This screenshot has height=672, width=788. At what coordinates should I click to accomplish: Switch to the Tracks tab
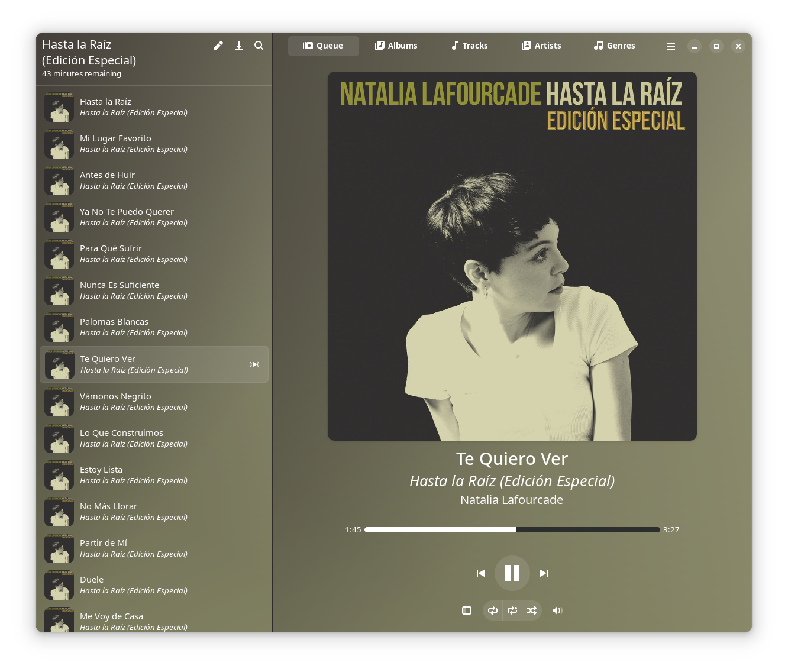[x=470, y=46]
